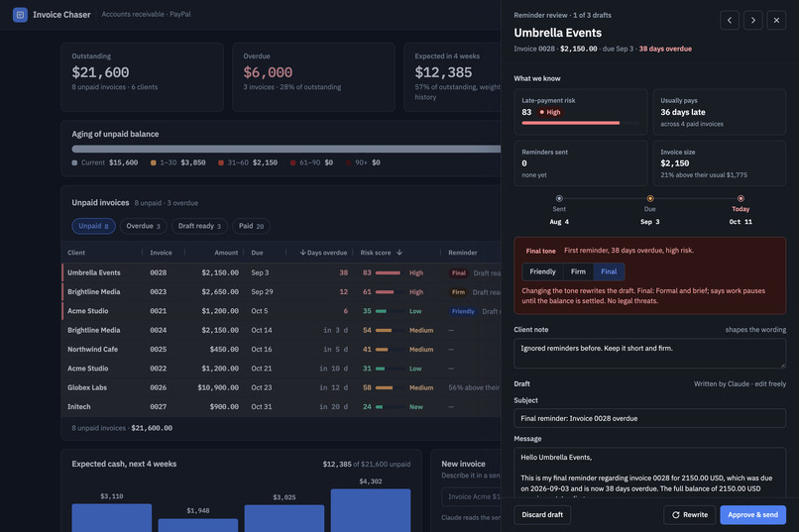Click the Days overdue sort arrow header
799x532 pixels.
(x=323, y=253)
